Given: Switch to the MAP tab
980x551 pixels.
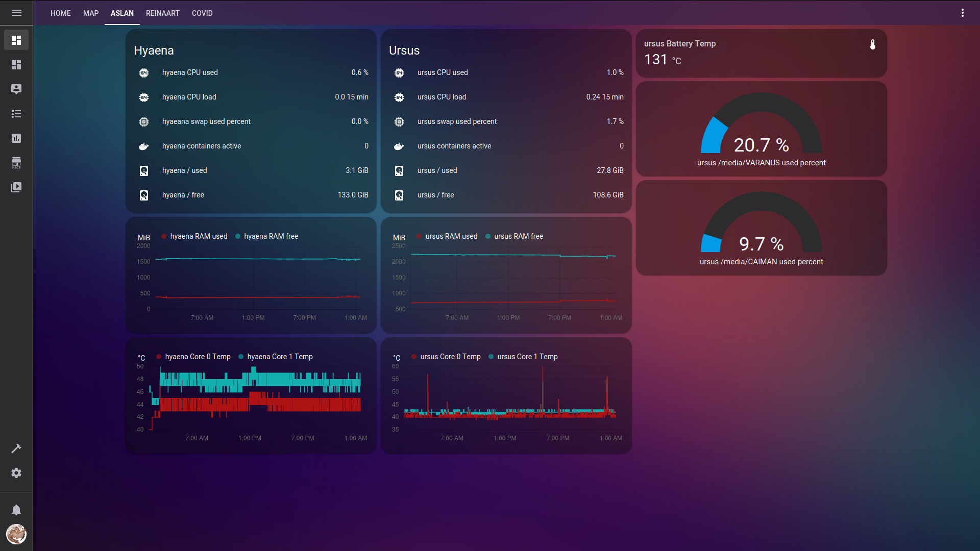Looking at the screenshot, I should point(91,13).
